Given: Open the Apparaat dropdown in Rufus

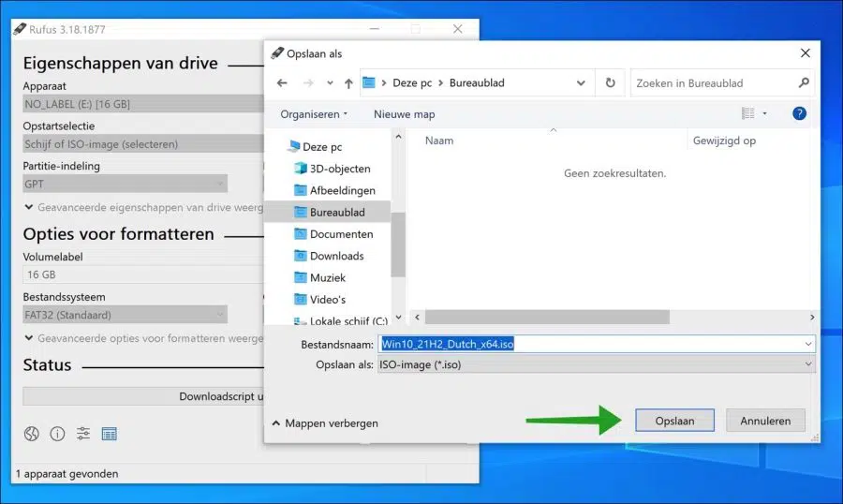Looking at the screenshot, I should tap(143, 104).
